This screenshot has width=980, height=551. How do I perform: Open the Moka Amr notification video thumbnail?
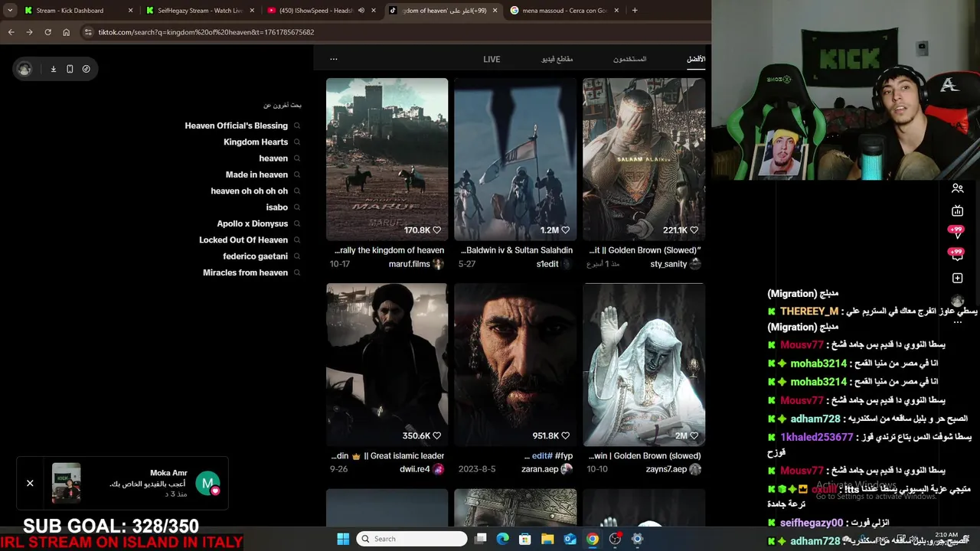[x=67, y=483]
